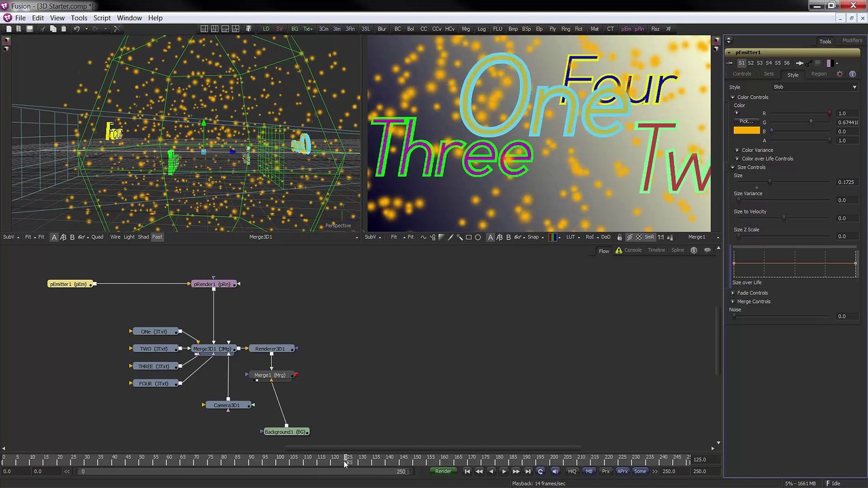868x488 pixels.
Task: Open tool settings gear icon in pEmitter1 panel
Action: [840, 74]
